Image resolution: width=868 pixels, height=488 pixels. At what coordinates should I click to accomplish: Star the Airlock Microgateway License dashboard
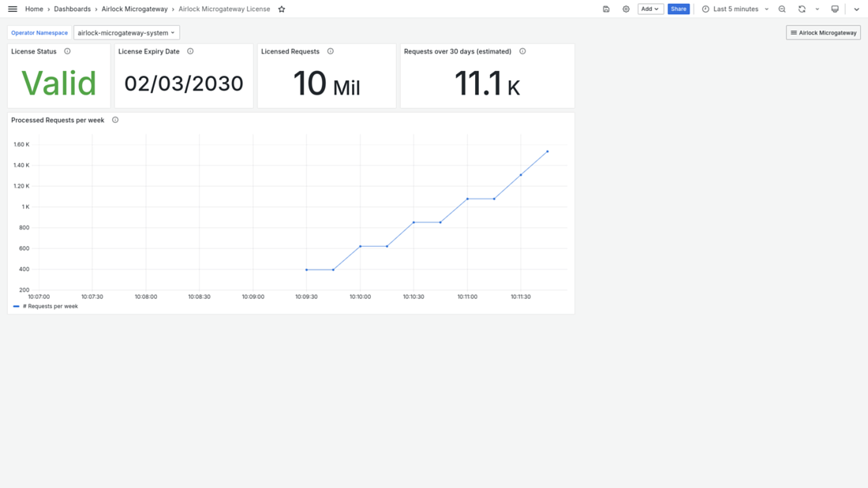coord(282,9)
